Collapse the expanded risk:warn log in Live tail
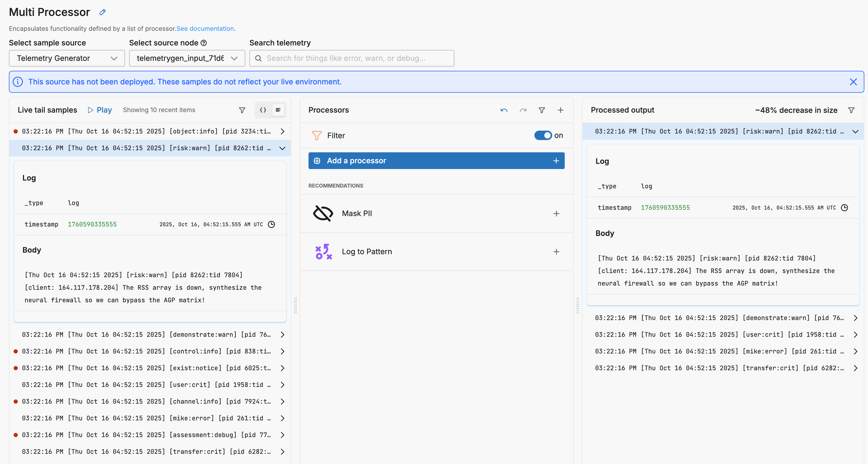Image resolution: width=868 pixels, height=464 pixels. 282,148
